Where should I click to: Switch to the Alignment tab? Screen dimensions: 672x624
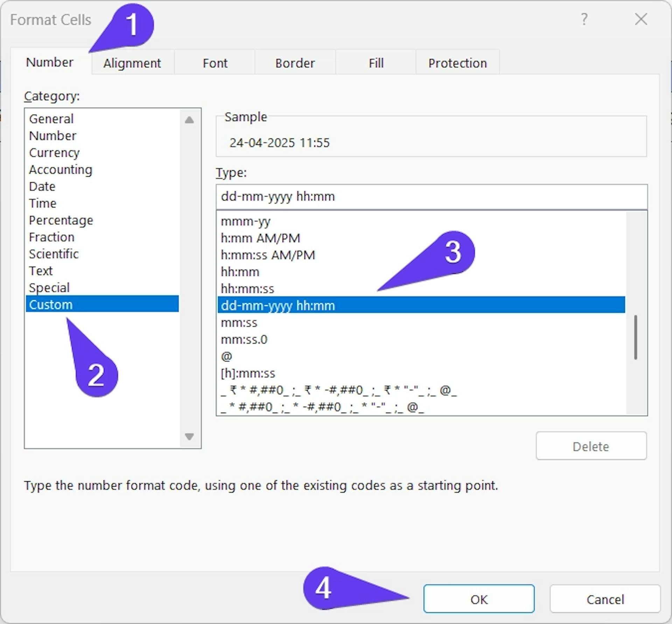click(132, 63)
